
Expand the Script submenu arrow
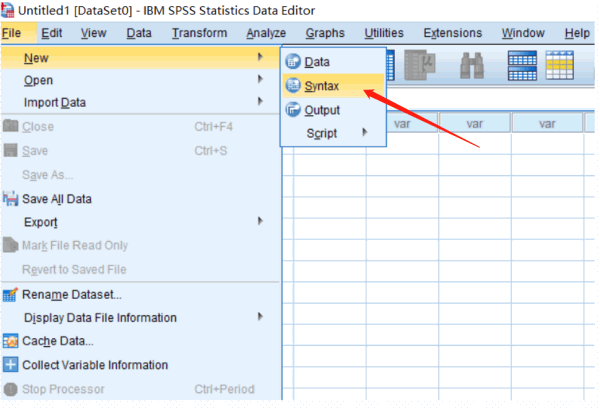[x=365, y=132]
